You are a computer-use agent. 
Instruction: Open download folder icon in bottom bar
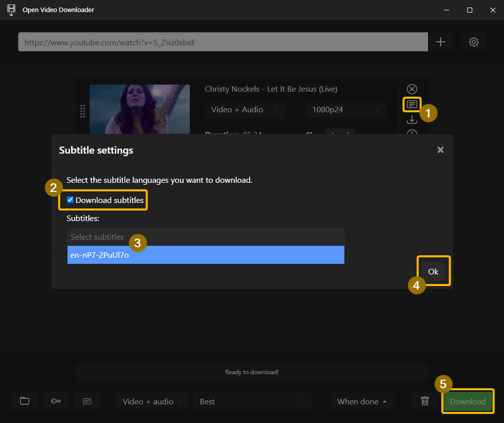click(25, 401)
